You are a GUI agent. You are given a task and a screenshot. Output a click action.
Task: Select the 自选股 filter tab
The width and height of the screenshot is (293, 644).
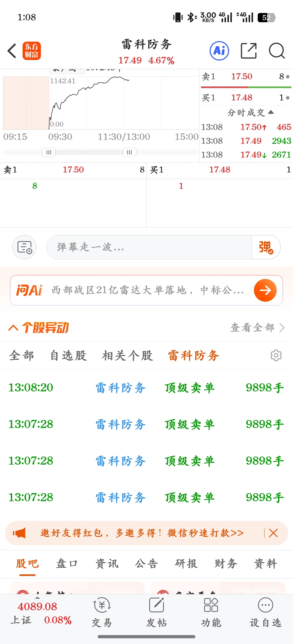pyautogui.click(x=68, y=356)
